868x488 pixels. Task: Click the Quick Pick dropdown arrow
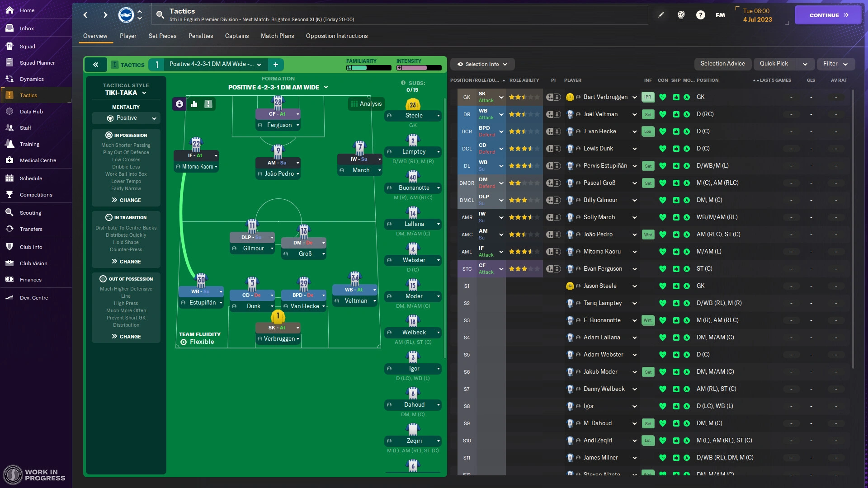click(804, 64)
